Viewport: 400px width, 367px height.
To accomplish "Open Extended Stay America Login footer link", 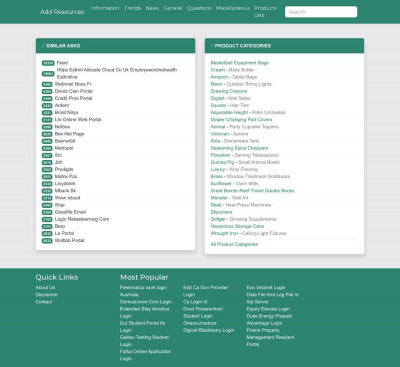I will 144,312.
